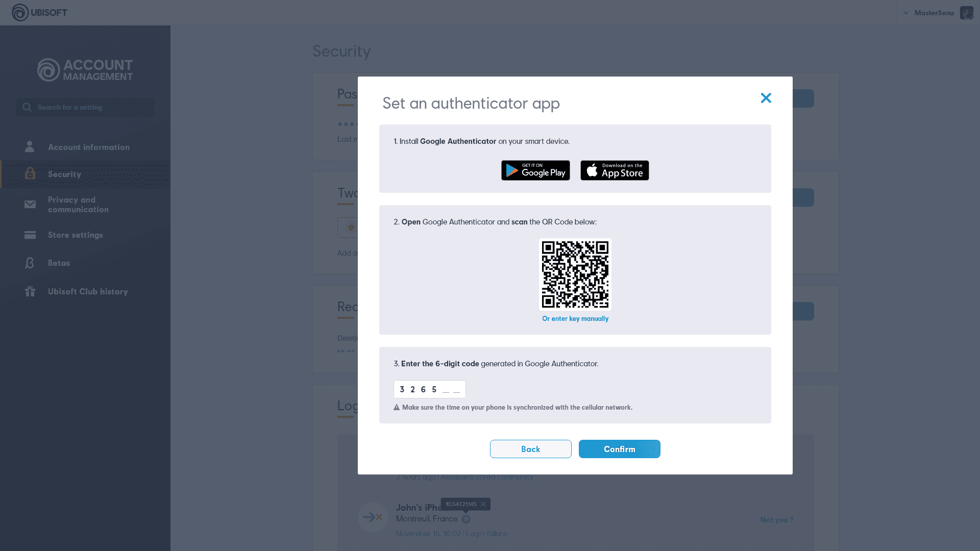Click the Betas beta icon

click(30, 263)
